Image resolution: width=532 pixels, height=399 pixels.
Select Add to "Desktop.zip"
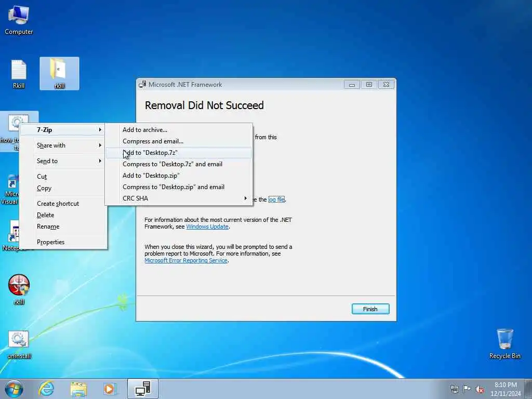(179, 176)
